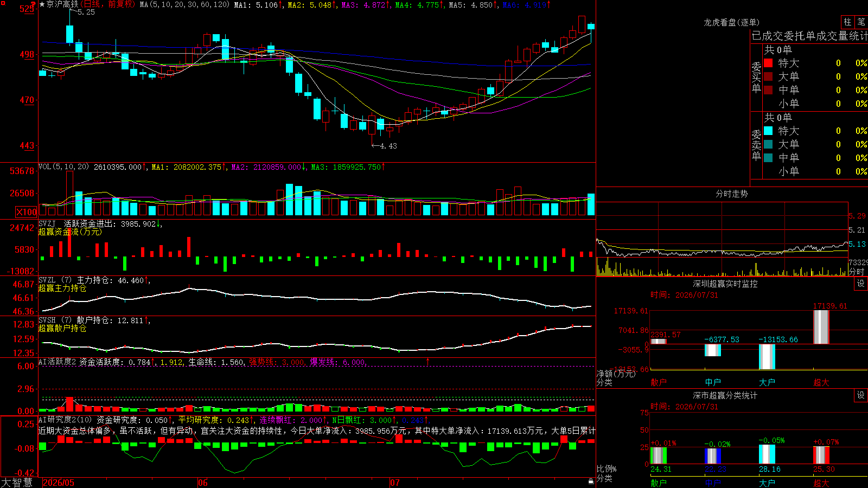The width and height of the screenshot is (868, 488).
Task: Click the teal 中单 sell-order swatch
Action: 768,158
